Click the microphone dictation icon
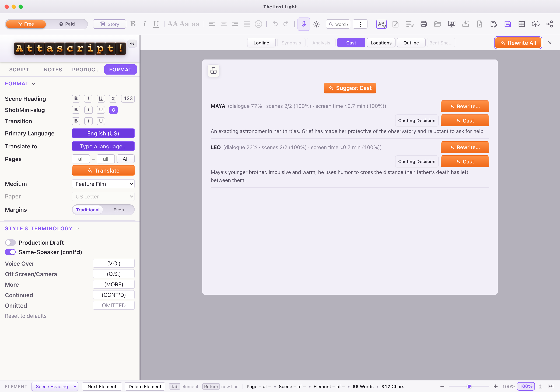560x392 pixels. tap(303, 24)
